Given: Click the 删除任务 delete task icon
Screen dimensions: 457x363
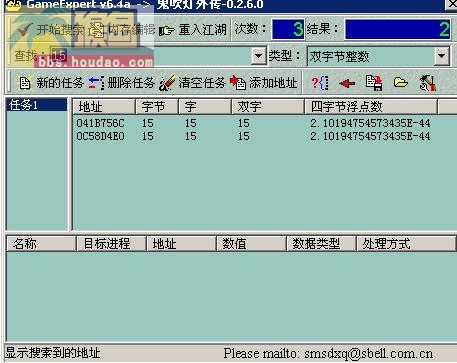Looking at the screenshot, I should 96,83.
